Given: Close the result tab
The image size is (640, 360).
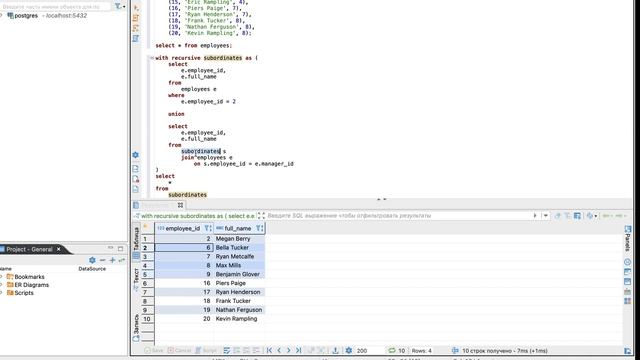Looking at the screenshot, I should pos(180,205).
